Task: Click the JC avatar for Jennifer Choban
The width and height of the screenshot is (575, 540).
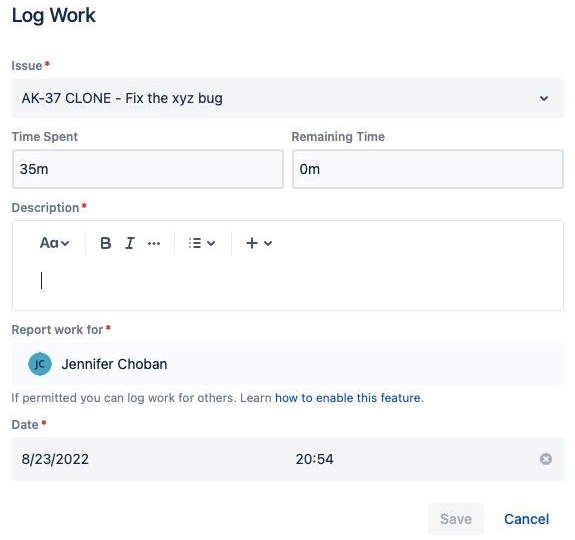Action: 40,364
